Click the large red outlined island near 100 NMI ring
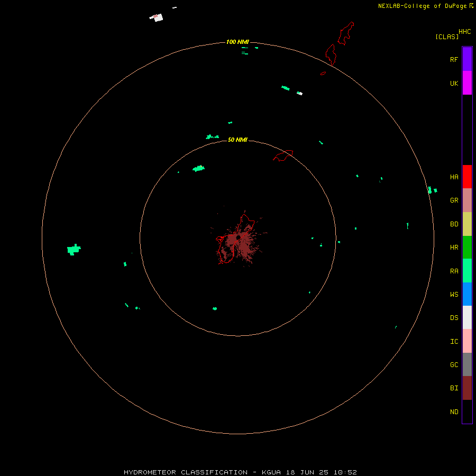476x476 pixels. point(331,54)
